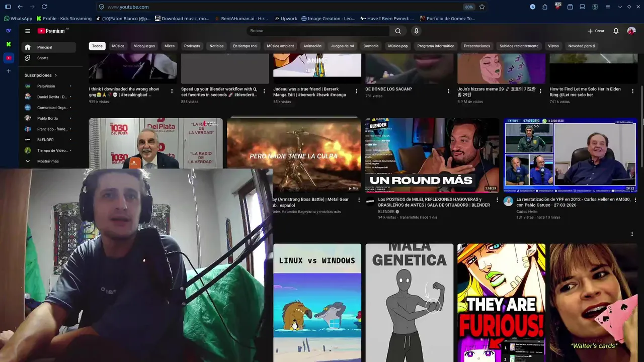Select the Programa informático chip
644x362 pixels.
point(436,46)
